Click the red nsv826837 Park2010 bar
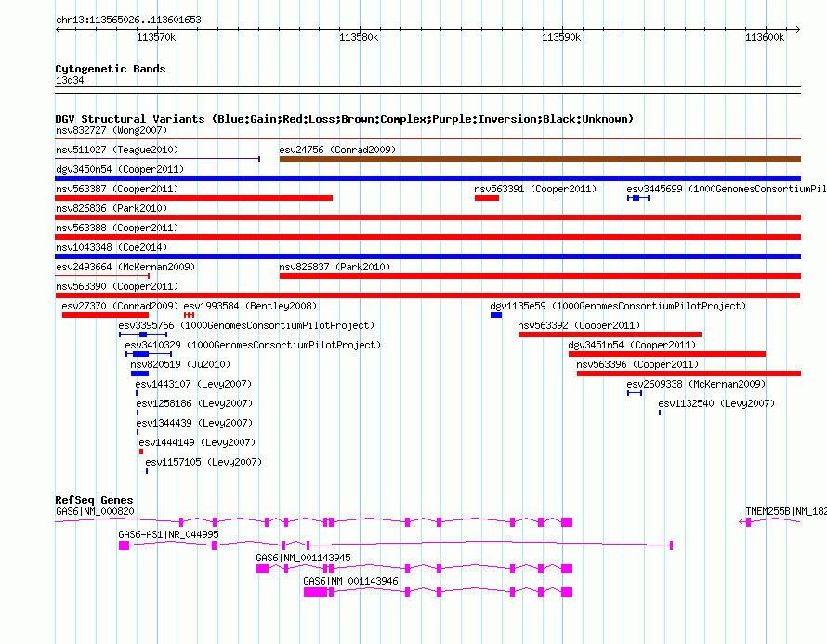This screenshot has height=644, width=827. 540,276
